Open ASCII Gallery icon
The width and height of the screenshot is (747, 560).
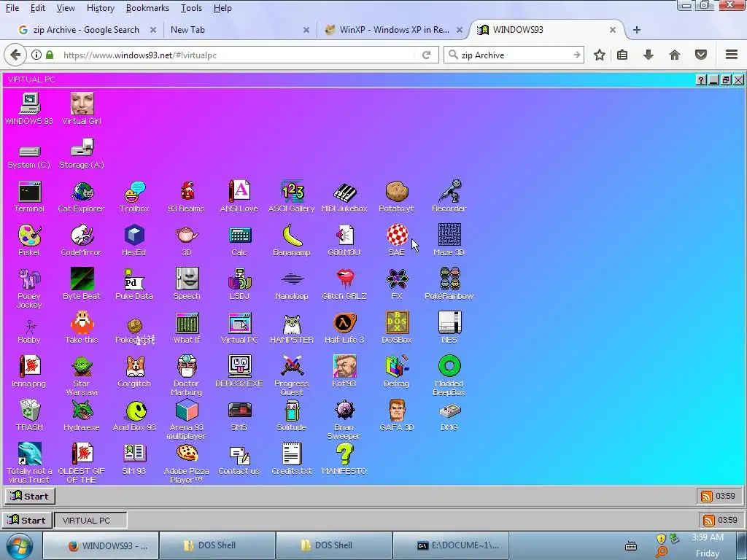click(292, 196)
